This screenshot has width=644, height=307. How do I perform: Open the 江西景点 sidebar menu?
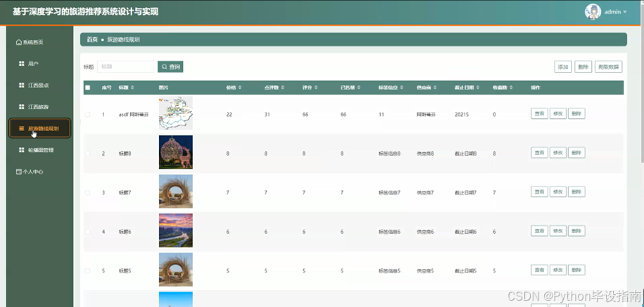[40, 85]
